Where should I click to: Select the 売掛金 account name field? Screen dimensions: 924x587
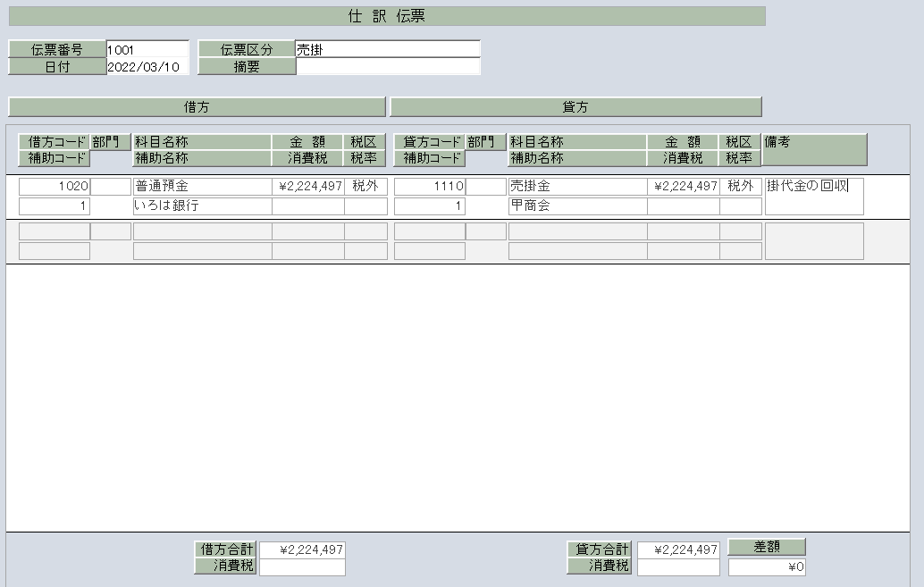(x=576, y=187)
